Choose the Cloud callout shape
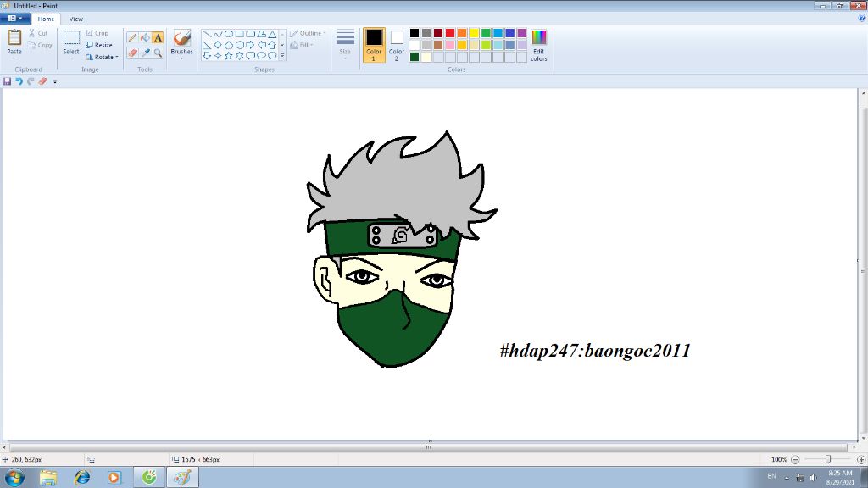The height and width of the screenshot is (488, 868). (x=272, y=55)
